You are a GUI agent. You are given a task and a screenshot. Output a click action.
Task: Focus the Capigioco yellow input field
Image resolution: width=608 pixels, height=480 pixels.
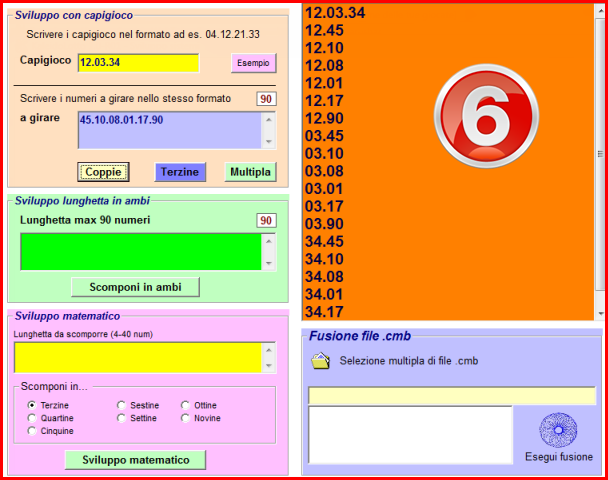[138, 63]
